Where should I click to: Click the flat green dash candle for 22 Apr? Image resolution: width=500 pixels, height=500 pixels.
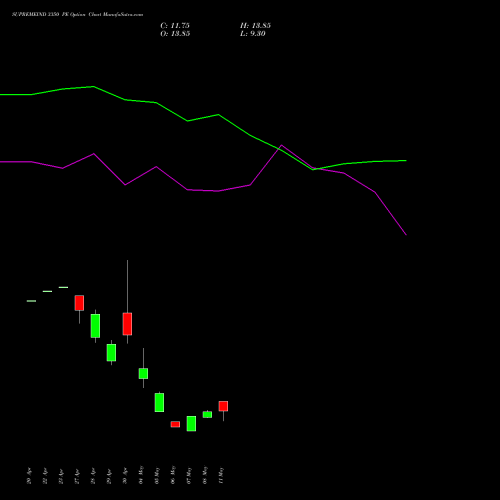point(47,291)
